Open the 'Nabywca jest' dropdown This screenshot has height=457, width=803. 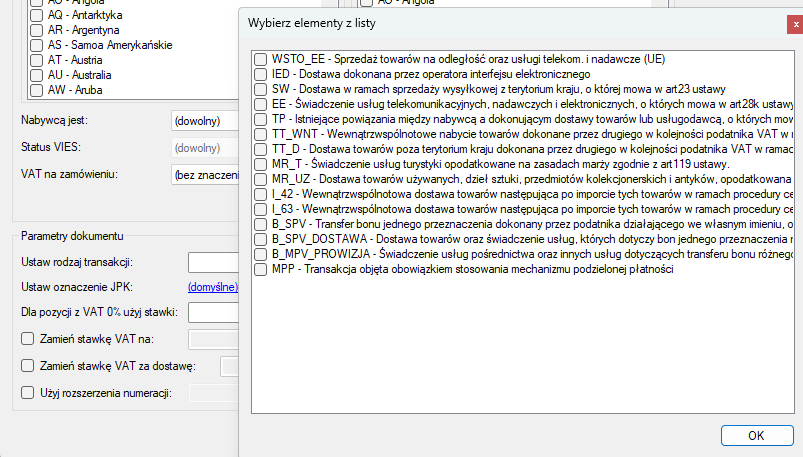coord(205,121)
